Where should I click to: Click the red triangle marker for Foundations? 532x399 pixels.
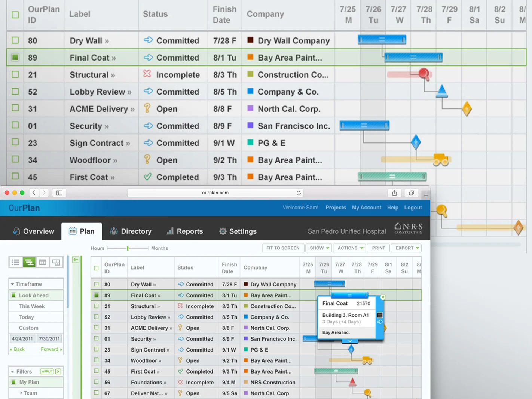[352, 382]
